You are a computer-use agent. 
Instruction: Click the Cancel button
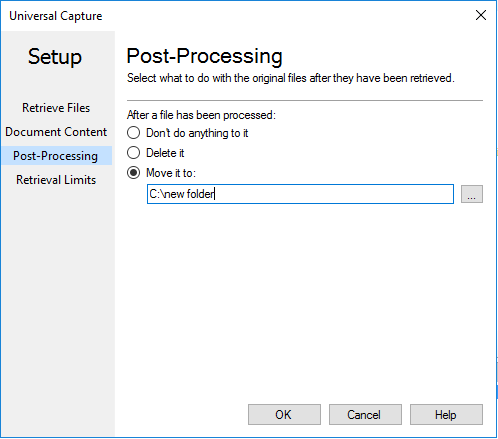[x=365, y=415]
